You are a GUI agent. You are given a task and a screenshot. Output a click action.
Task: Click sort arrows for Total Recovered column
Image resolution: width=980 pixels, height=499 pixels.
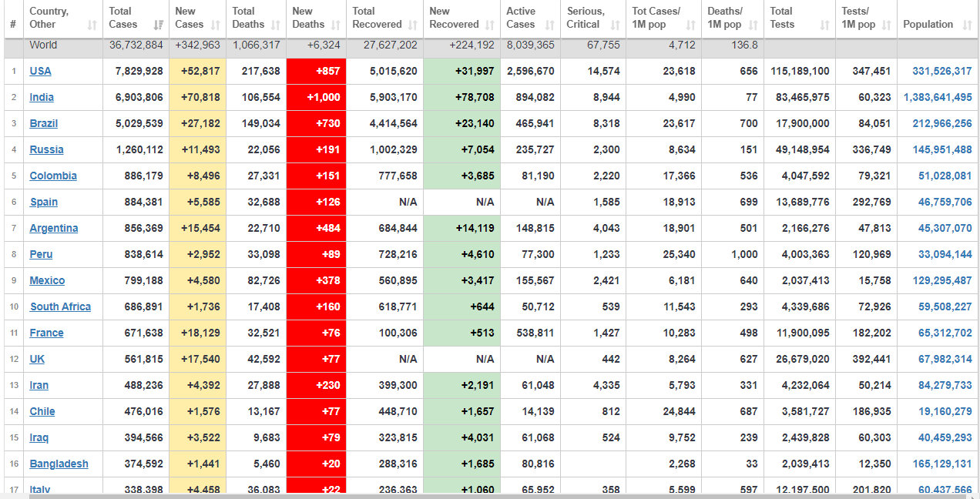[x=413, y=25]
